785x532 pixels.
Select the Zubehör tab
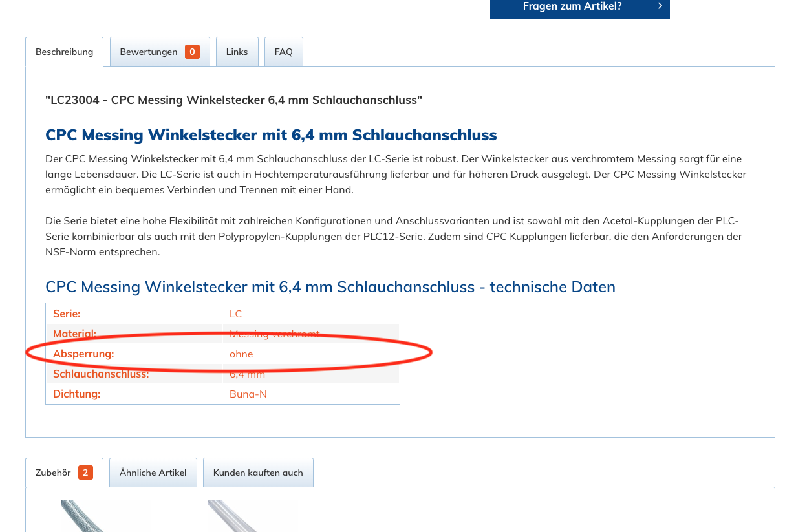pyautogui.click(x=53, y=473)
